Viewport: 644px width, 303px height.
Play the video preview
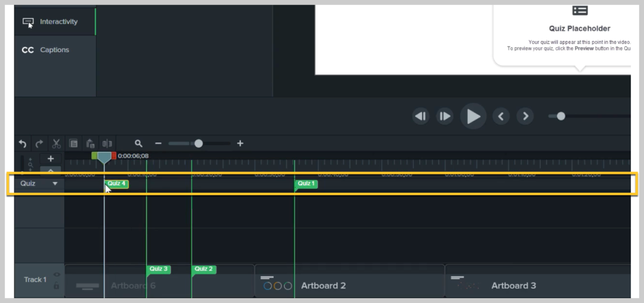(473, 117)
